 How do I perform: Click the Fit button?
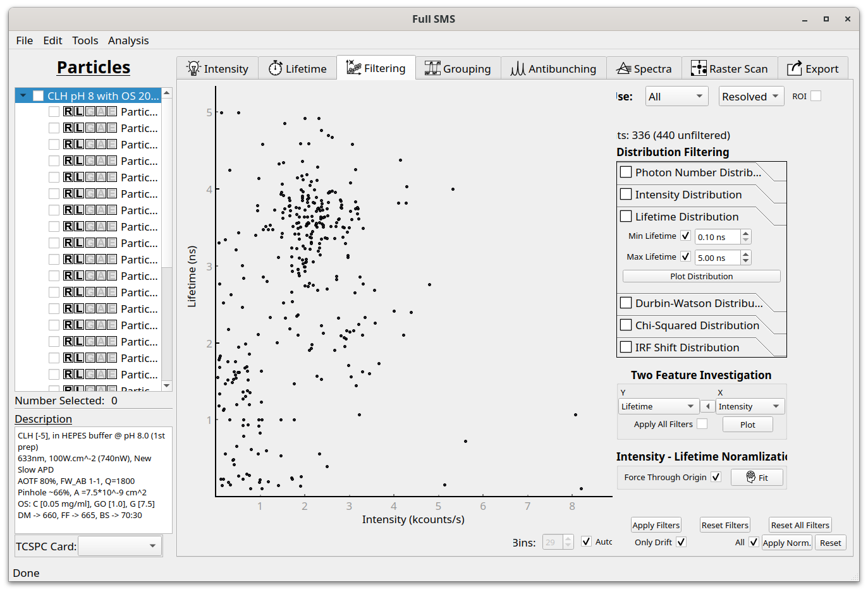click(757, 477)
